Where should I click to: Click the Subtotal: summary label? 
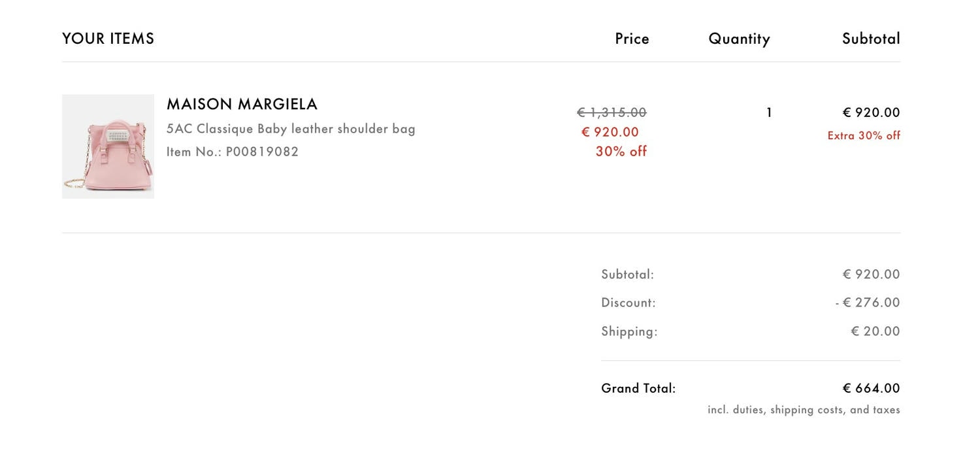click(627, 274)
